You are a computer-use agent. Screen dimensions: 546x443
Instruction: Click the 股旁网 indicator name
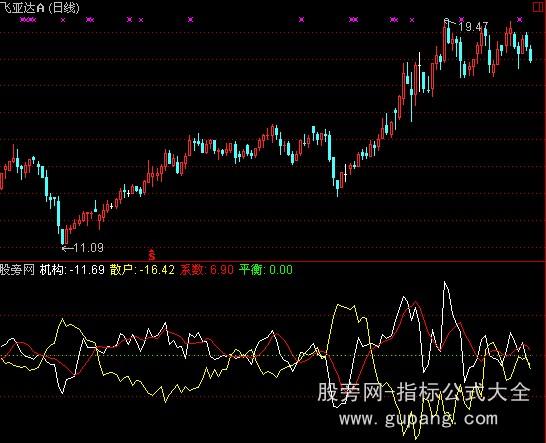17,270
